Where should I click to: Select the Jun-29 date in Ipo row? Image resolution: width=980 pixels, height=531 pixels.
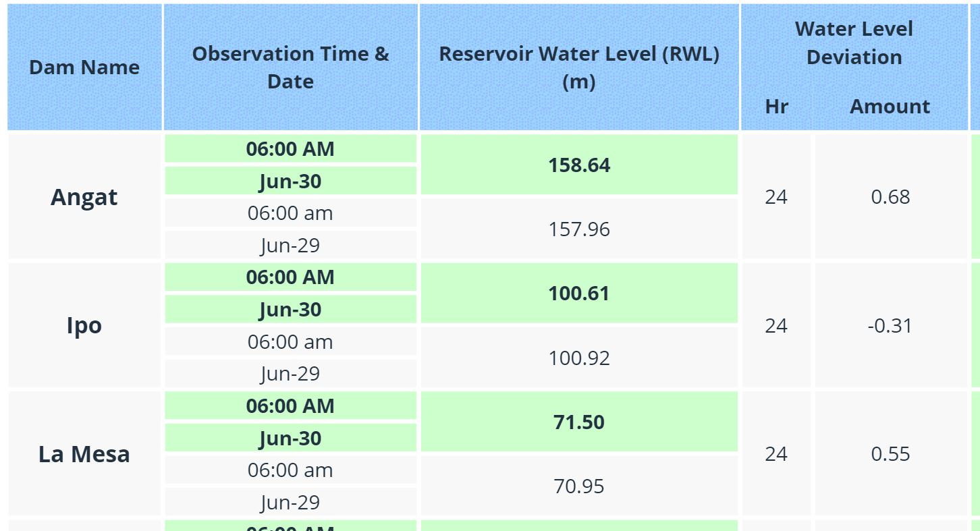[x=290, y=374]
